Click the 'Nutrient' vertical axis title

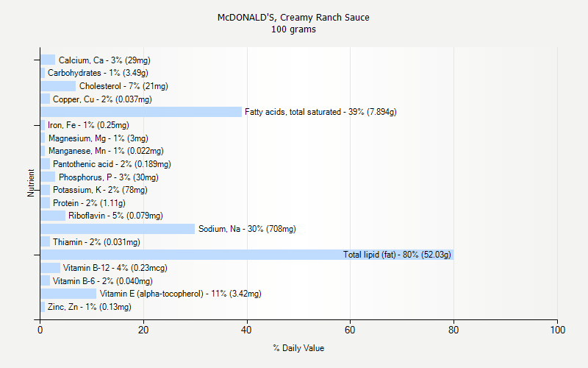tap(31, 183)
